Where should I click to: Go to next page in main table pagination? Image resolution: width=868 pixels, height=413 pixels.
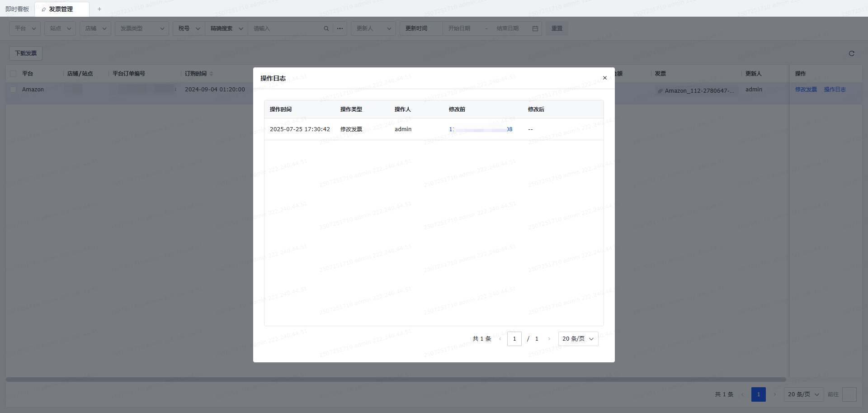775,394
